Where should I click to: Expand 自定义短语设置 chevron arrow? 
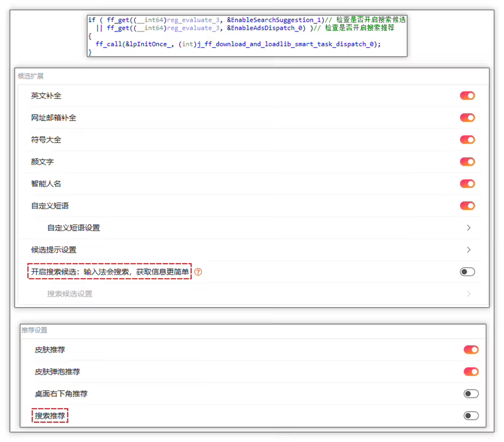click(469, 228)
